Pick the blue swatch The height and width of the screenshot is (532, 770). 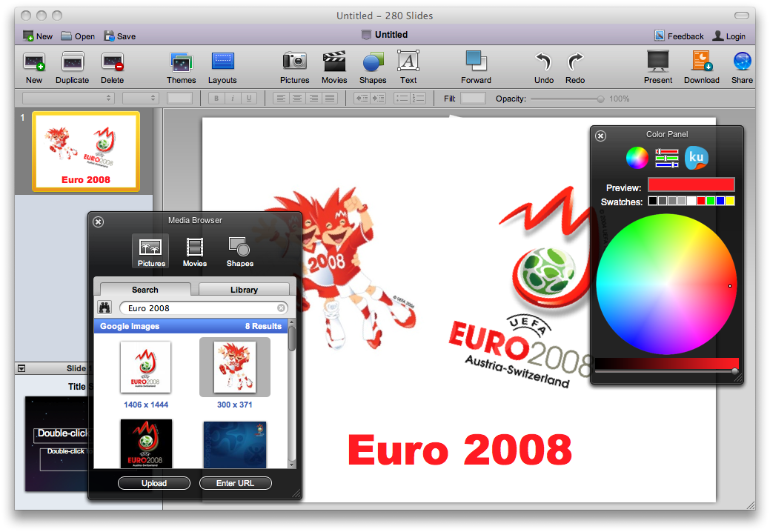[720, 201]
